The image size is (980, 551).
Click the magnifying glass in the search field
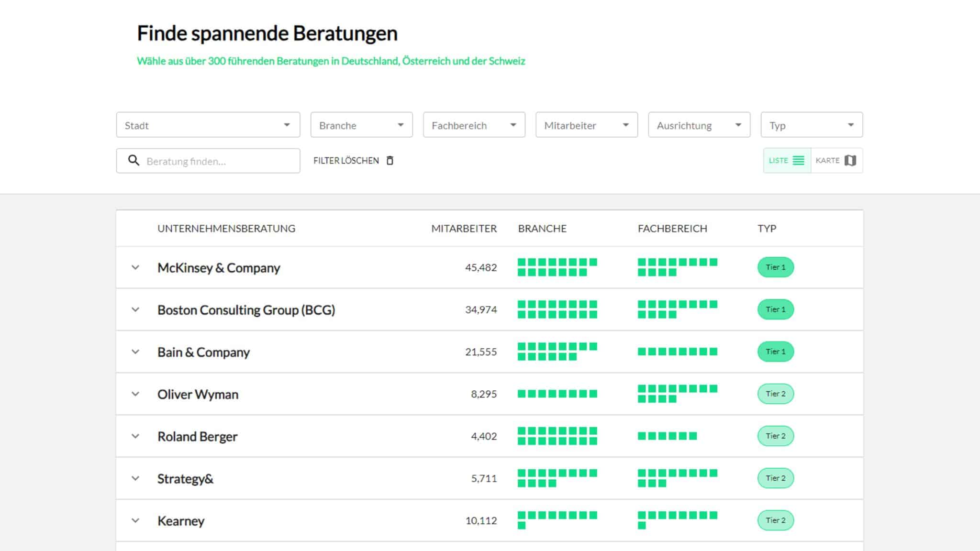tap(133, 161)
